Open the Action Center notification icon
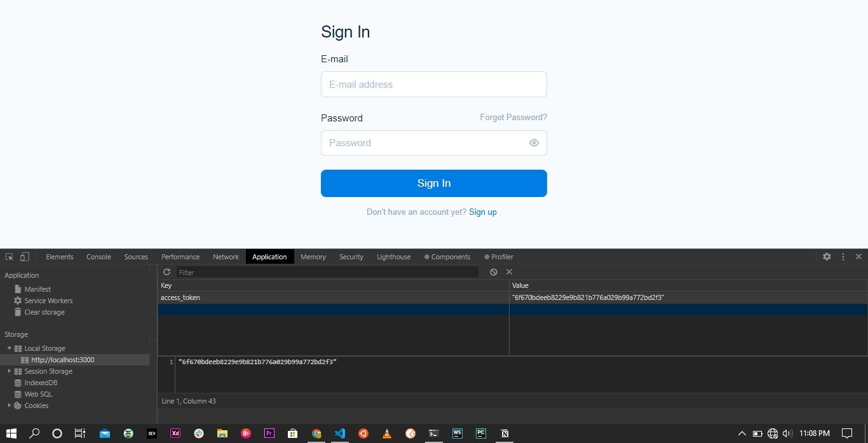Viewport: 868px width, 443px height. [847, 433]
